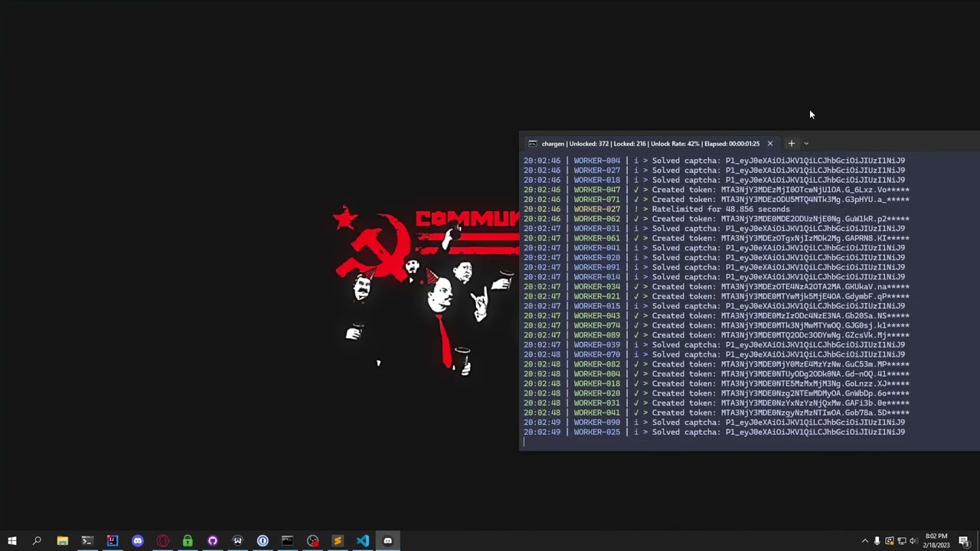Open the taskbar app with red dot badge
980x551 pixels.
(x=312, y=541)
